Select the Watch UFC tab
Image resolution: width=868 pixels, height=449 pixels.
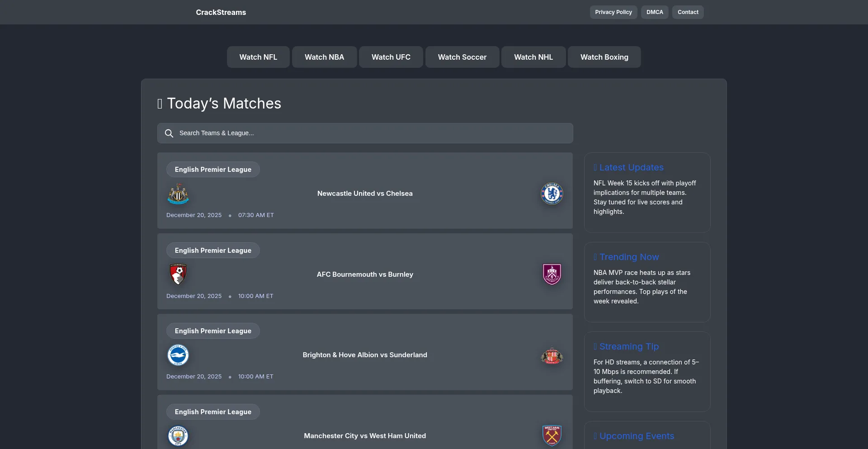[x=391, y=57]
